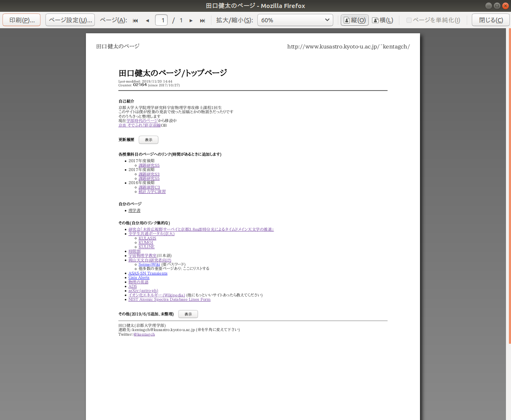Click the @kentagch Twitter link
This screenshot has width=511, height=420.
click(144, 334)
